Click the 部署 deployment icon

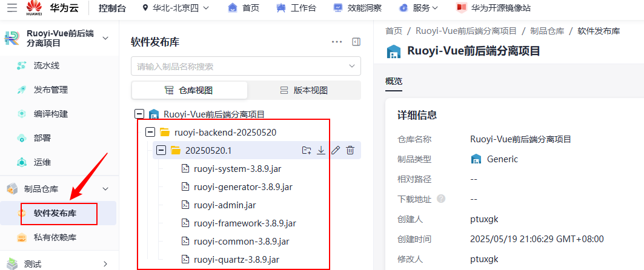22,138
